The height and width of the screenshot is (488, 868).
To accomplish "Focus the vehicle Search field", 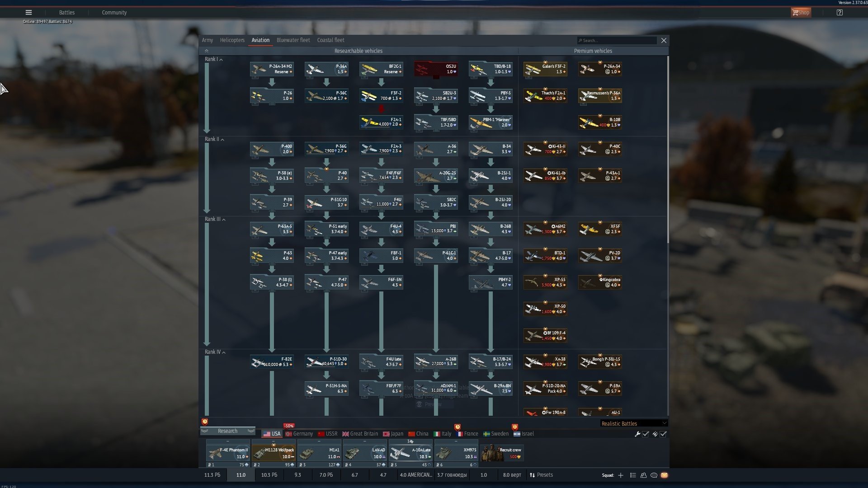I will click(x=617, y=41).
